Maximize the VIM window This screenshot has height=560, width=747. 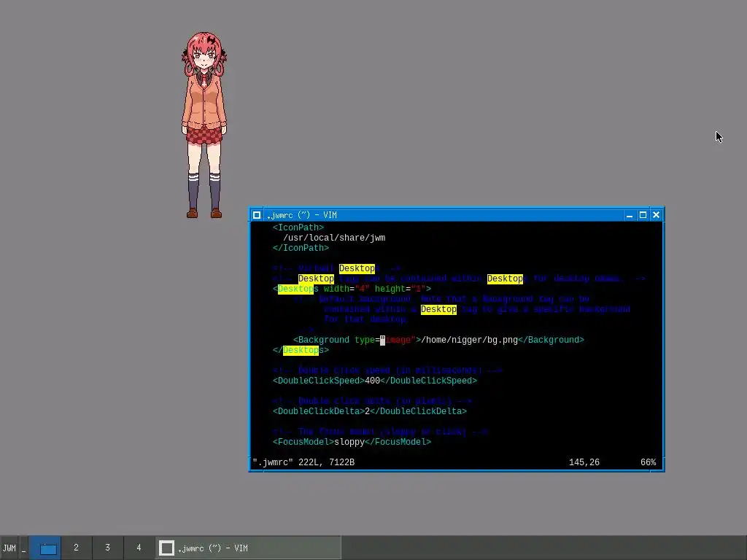pos(643,215)
